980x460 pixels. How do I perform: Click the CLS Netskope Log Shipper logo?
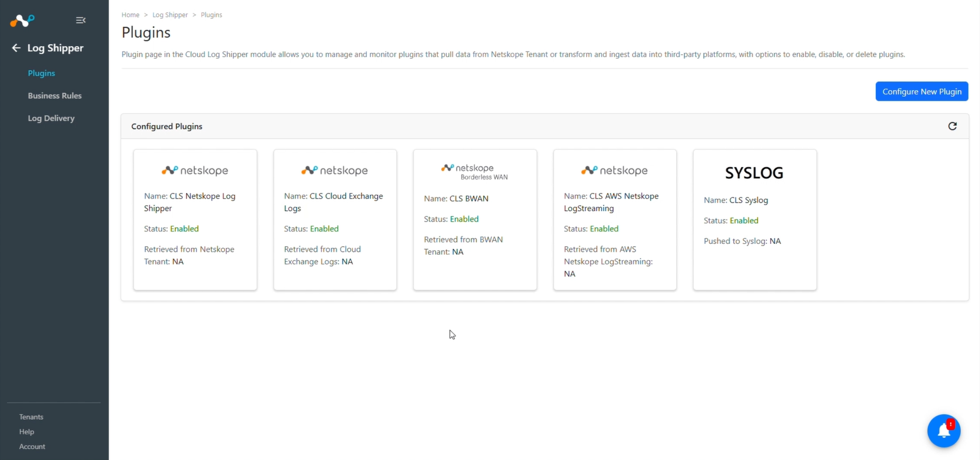[195, 170]
